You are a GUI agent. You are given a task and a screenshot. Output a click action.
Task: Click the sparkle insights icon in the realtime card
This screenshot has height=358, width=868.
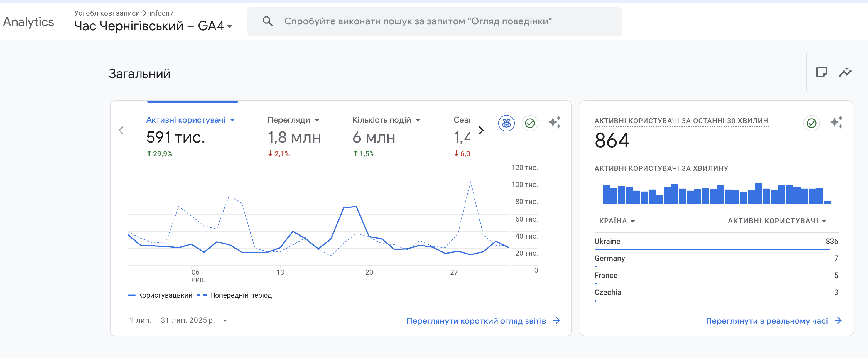(x=836, y=122)
